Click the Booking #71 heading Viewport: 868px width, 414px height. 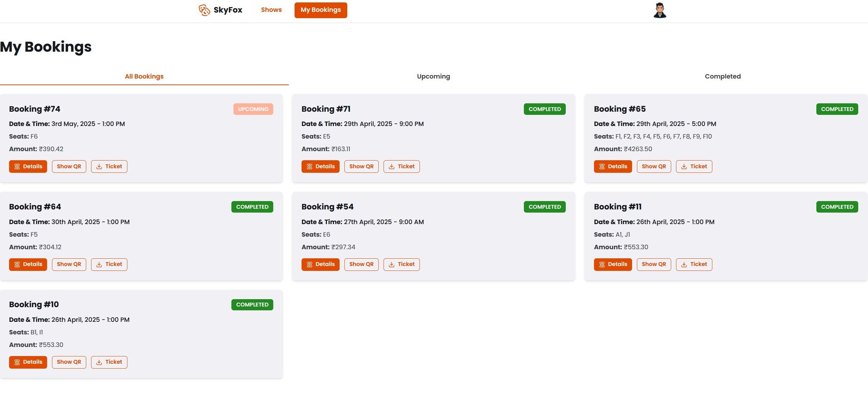pos(326,109)
